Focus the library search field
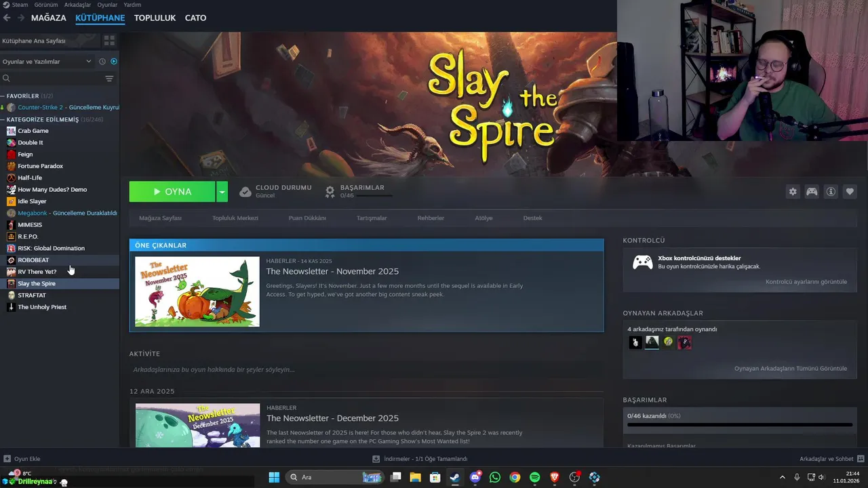The image size is (868, 488). point(53,79)
